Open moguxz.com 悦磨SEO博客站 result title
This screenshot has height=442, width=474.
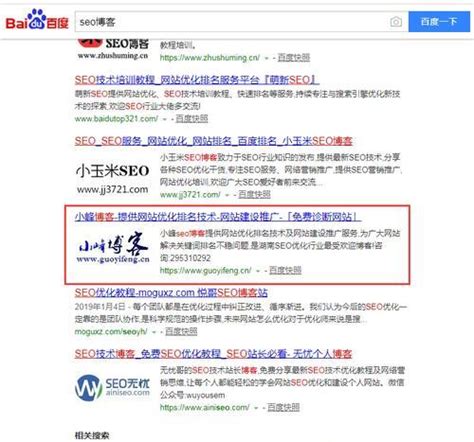click(171, 293)
